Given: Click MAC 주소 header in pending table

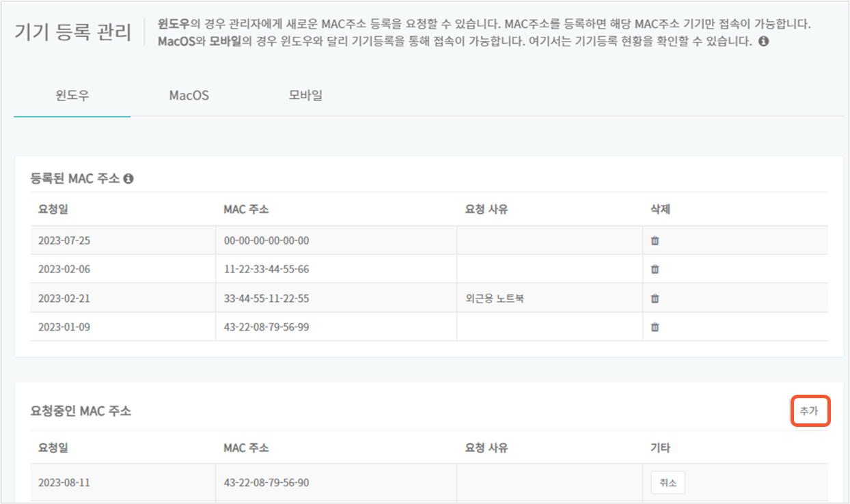Looking at the screenshot, I should point(246,448).
